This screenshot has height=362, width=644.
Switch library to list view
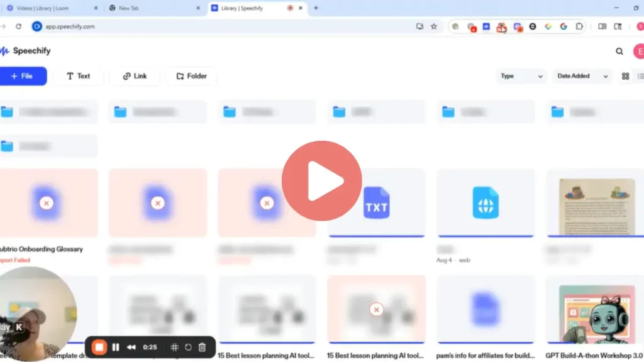coord(640,75)
